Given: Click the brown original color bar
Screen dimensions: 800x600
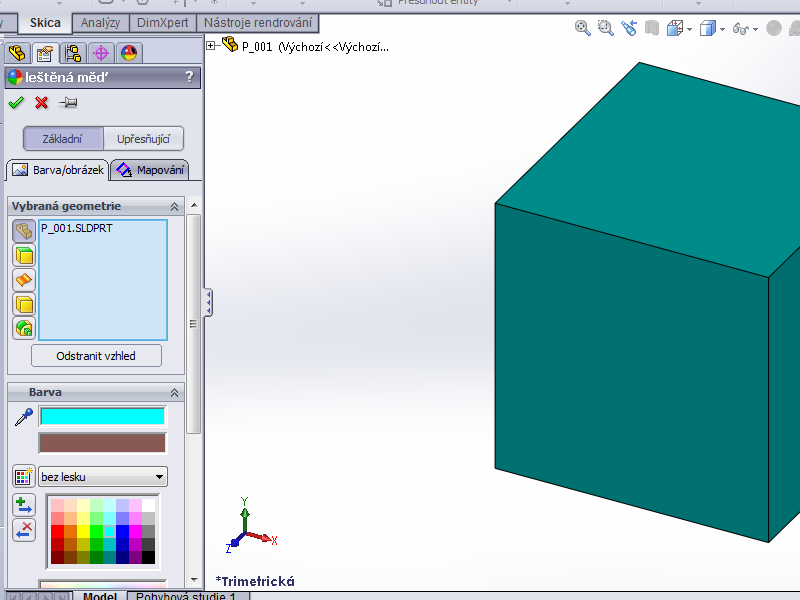Looking at the screenshot, I should 103,443.
